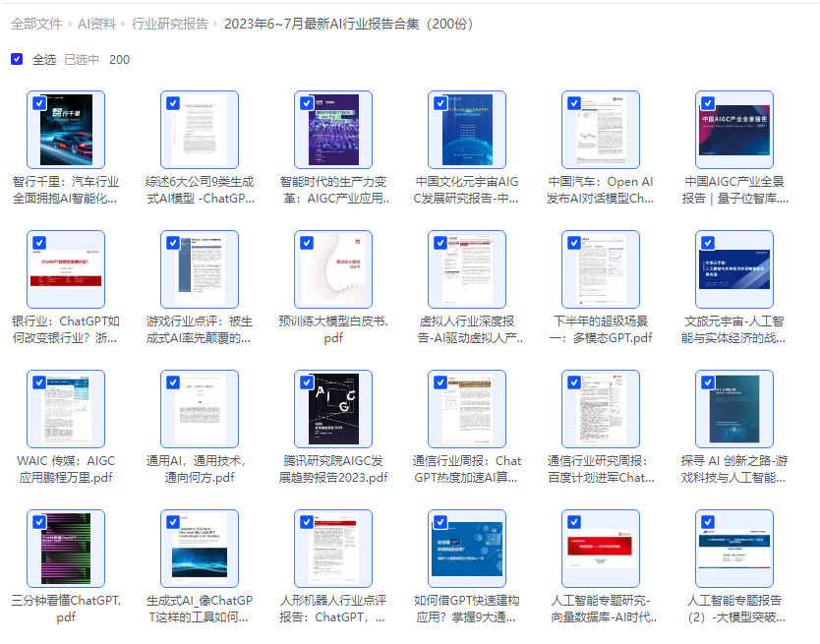Open the 中国AIGC产业全景报告 thumbnail

(x=734, y=130)
